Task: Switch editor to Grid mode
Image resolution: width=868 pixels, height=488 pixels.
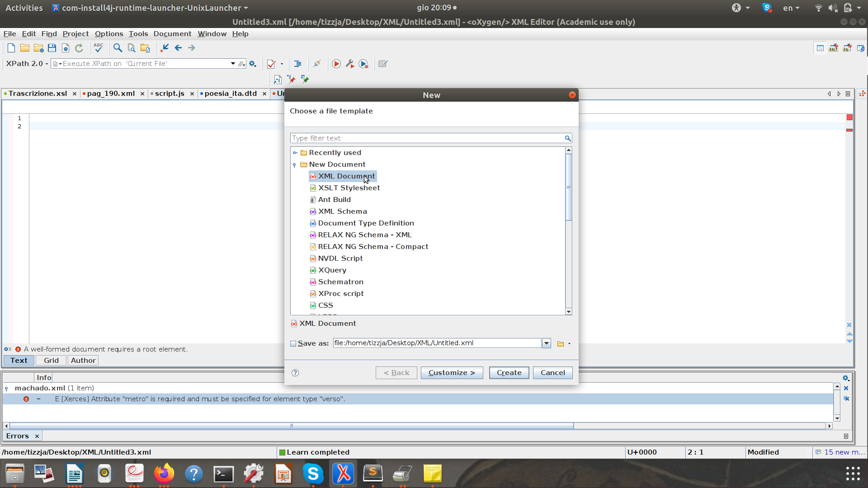Action: [x=51, y=361]
